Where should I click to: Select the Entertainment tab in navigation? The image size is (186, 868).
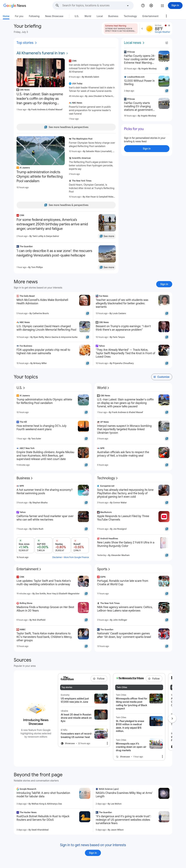[x=150, y=16]
